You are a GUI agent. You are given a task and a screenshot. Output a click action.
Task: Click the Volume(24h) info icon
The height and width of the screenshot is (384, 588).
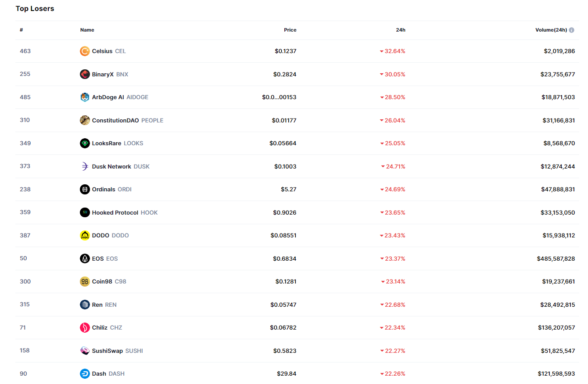click(572, 30)
